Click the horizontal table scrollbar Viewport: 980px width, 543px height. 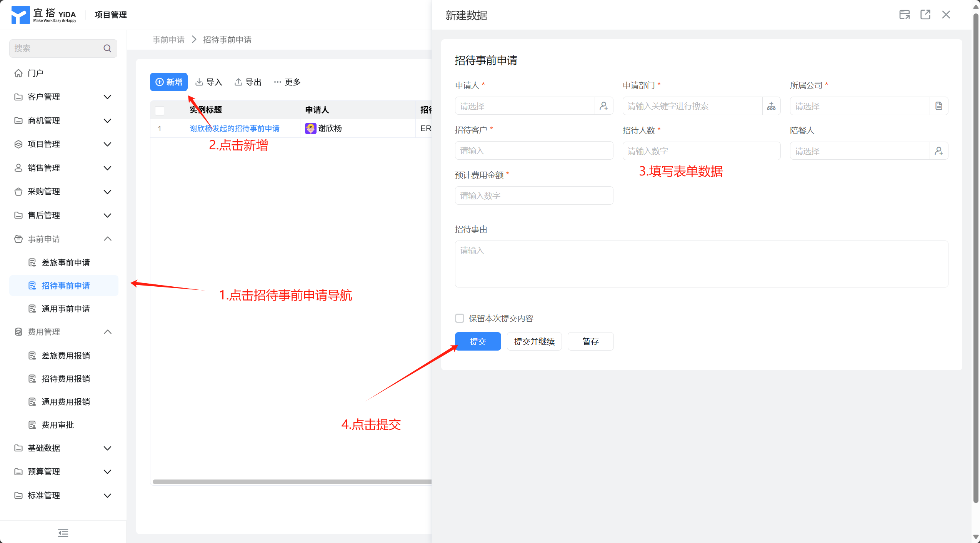292,481
